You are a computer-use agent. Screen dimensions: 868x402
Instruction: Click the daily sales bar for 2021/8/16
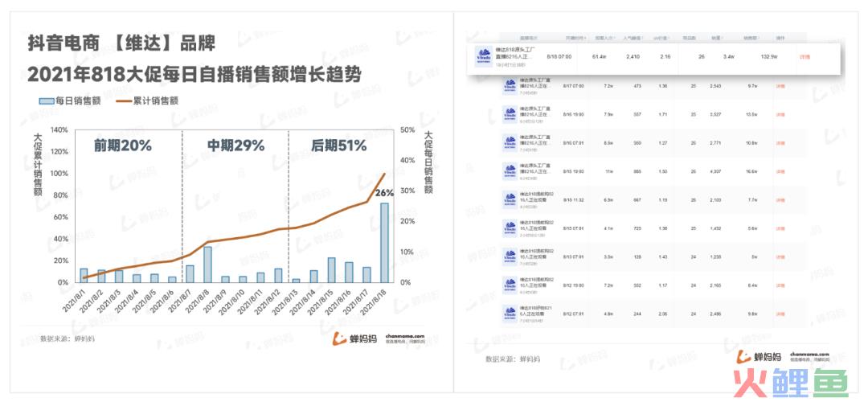coord(350,273)
